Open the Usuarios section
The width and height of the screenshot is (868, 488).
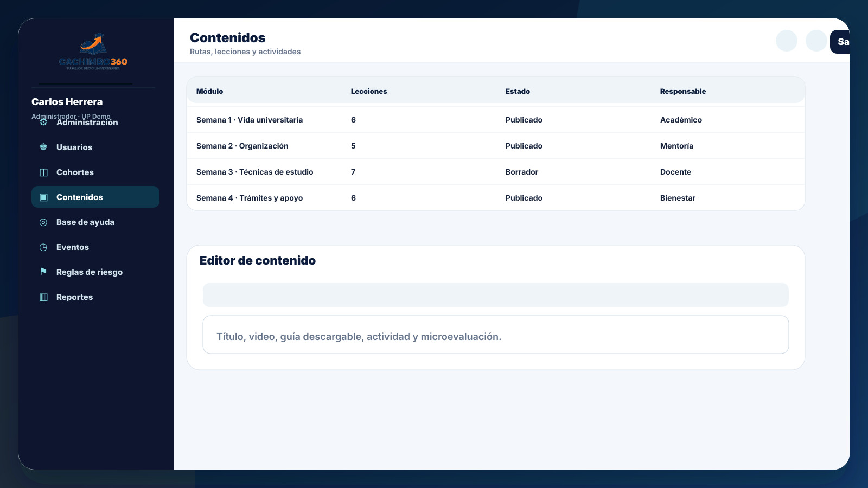point(95,147)
